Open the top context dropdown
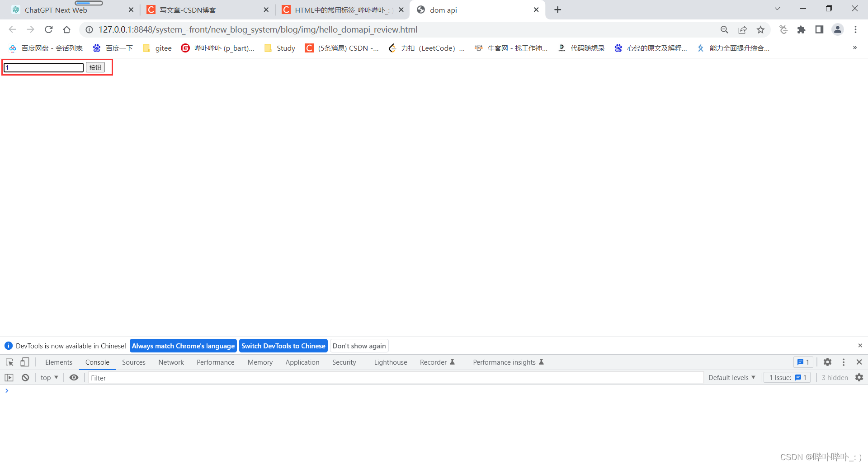Viewport: 868px width, 466px height. click(49, 377)
